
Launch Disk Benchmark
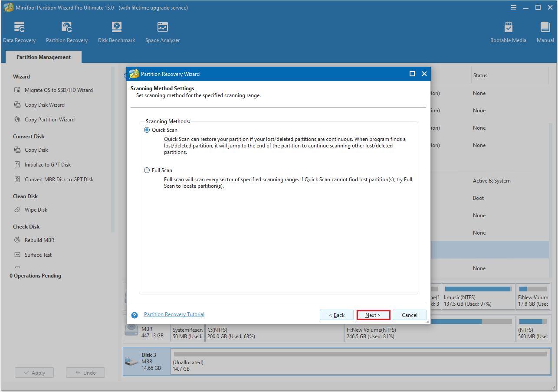click(116, 32)
